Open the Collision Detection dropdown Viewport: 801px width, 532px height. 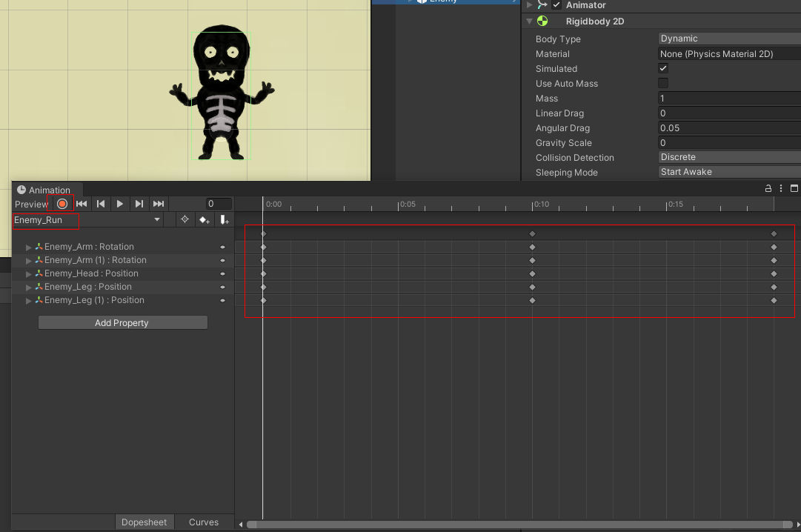729,157
